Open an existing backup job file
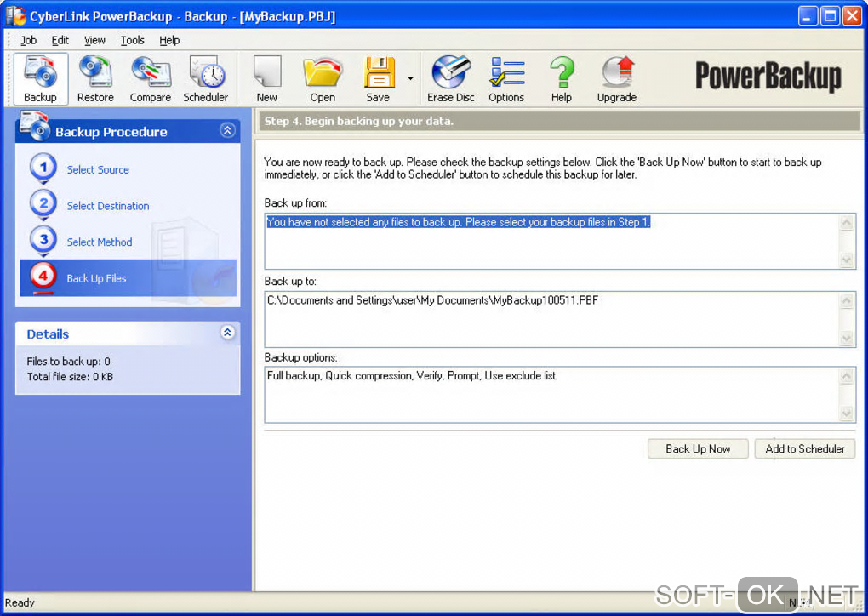 [x=323, y=78]
